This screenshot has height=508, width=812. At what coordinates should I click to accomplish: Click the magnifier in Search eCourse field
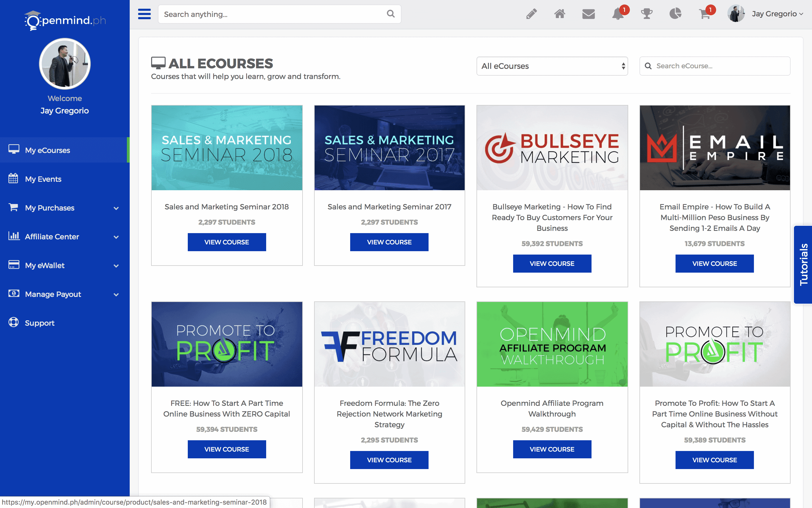click(648, 66)
